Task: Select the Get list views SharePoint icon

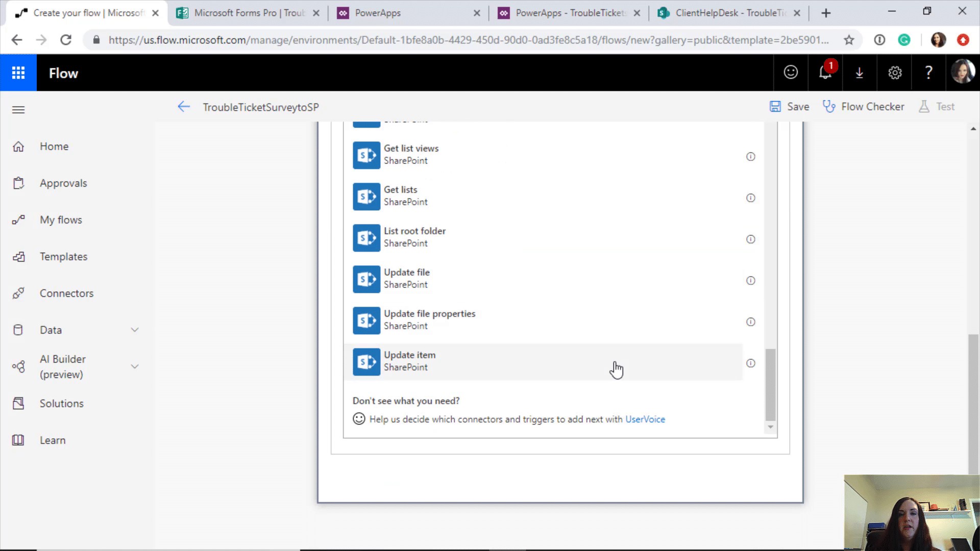Action: click(366, 155)
